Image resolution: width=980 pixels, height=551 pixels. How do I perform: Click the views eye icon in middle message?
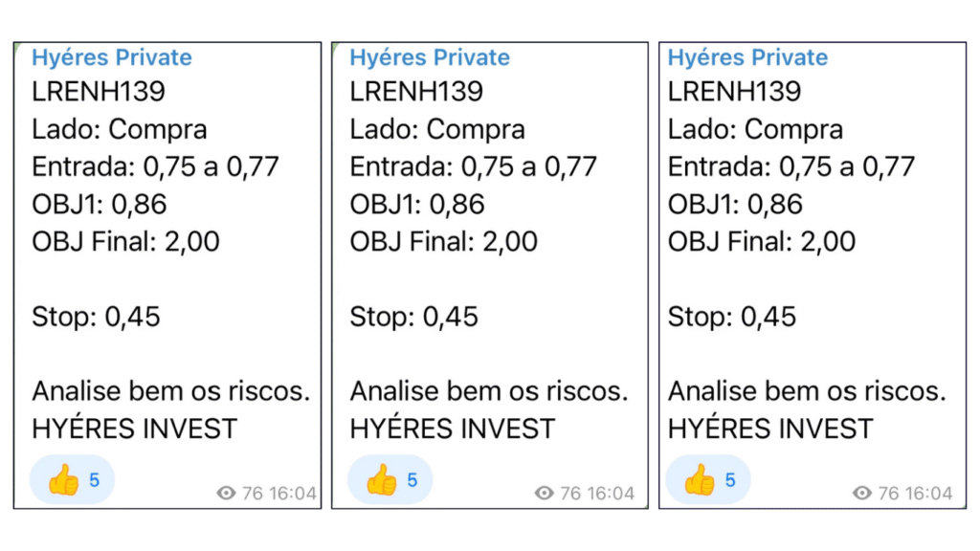[x=545, y=494]
